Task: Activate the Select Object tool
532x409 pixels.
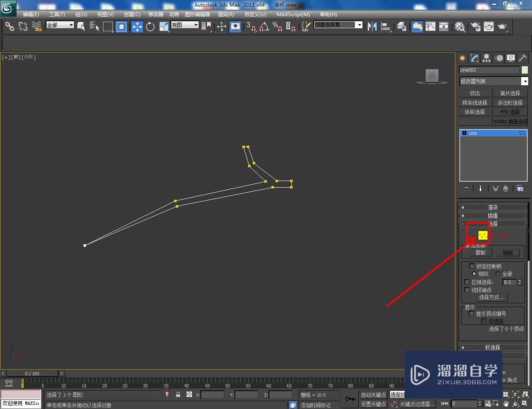Action: (x=81, y=27)
